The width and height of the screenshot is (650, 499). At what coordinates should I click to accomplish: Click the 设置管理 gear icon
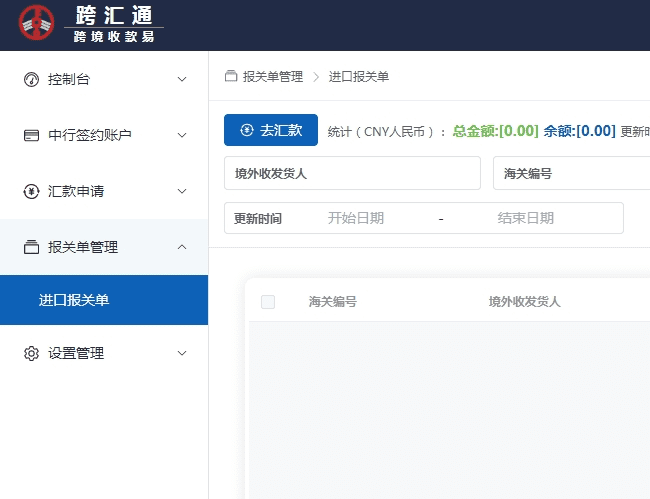[x=31, y=353]
